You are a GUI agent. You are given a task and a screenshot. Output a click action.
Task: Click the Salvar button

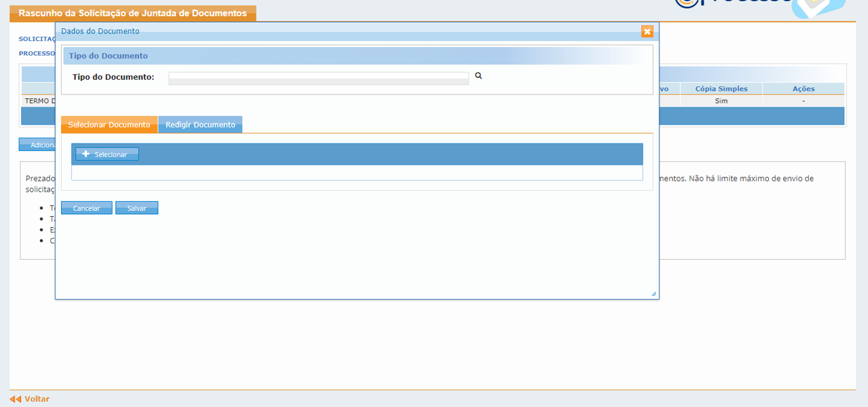(x=137, y=208)
